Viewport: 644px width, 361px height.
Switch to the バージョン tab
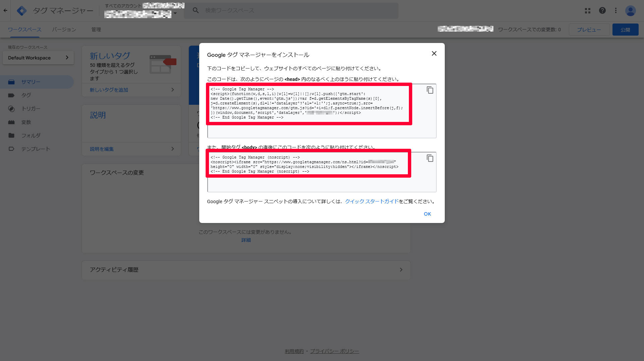coord(64,30)
